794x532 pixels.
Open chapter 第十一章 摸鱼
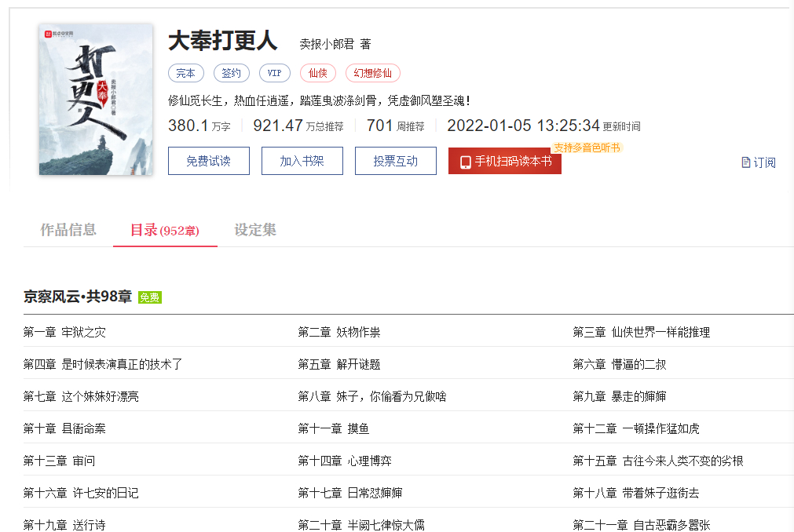[334, 428]
